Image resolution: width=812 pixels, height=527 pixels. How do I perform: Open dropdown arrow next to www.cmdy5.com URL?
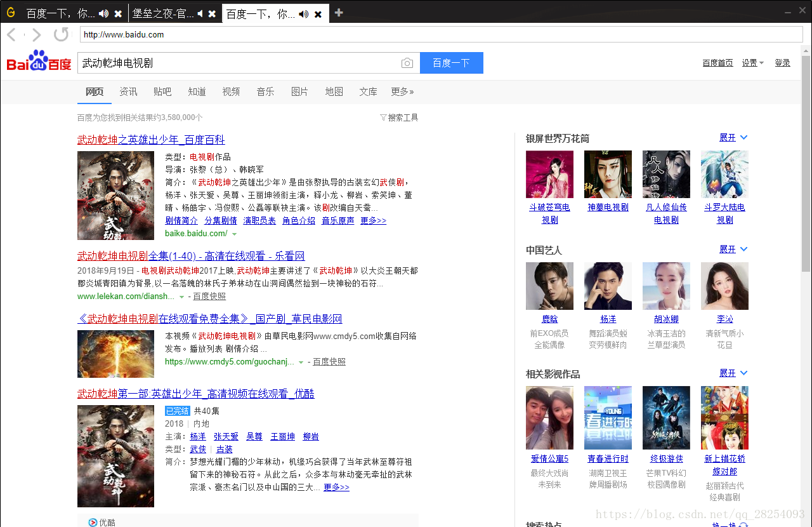(301, 362)
